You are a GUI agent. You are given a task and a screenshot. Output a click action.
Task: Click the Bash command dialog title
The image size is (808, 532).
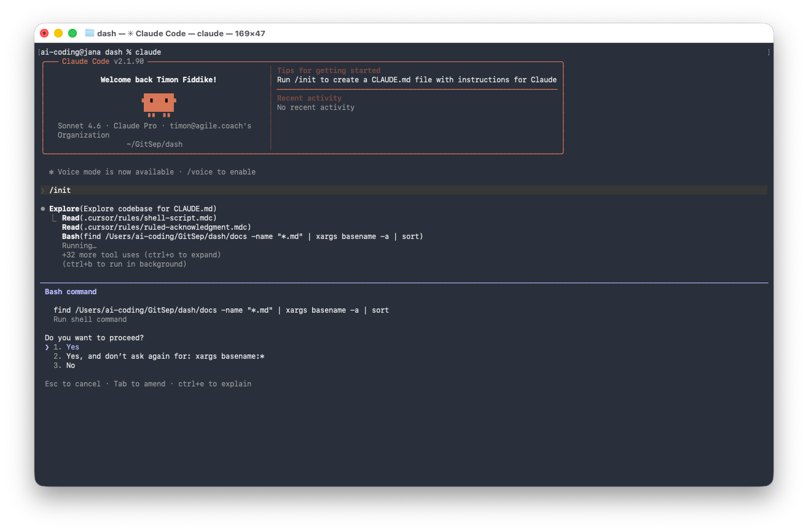tap(71, 292)
